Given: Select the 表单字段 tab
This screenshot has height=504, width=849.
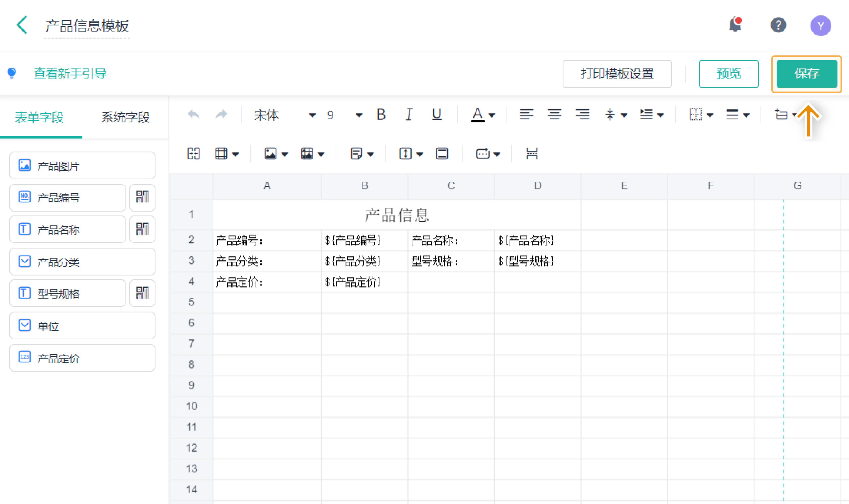Looking at the screenshot, I should tap(39, 118).
